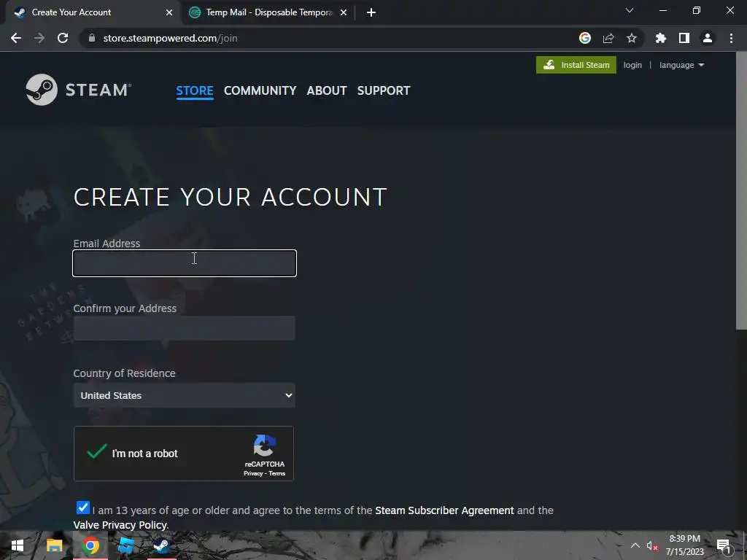The height and width of the screenshot is (560, 747).
Task: Click the blue app icon in taskbar
Action: click(125, 545)
